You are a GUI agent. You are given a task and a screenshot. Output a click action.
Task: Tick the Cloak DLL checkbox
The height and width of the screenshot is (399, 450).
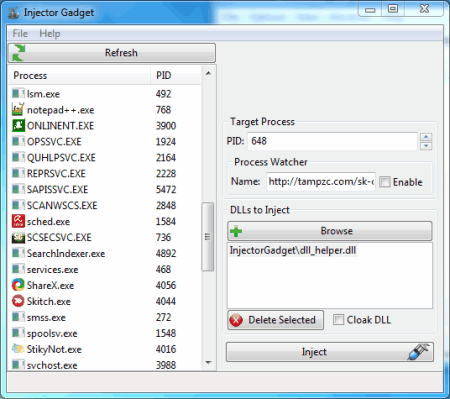pyautogui.click(x=338, y=320)
